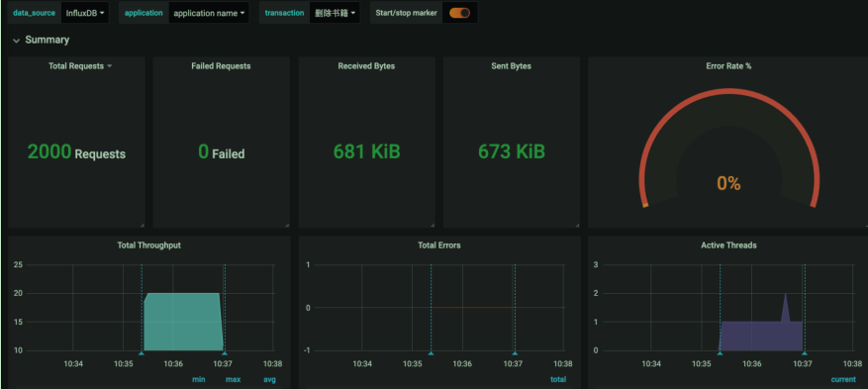Click the Start/stop marker label

tap(406, 13)
